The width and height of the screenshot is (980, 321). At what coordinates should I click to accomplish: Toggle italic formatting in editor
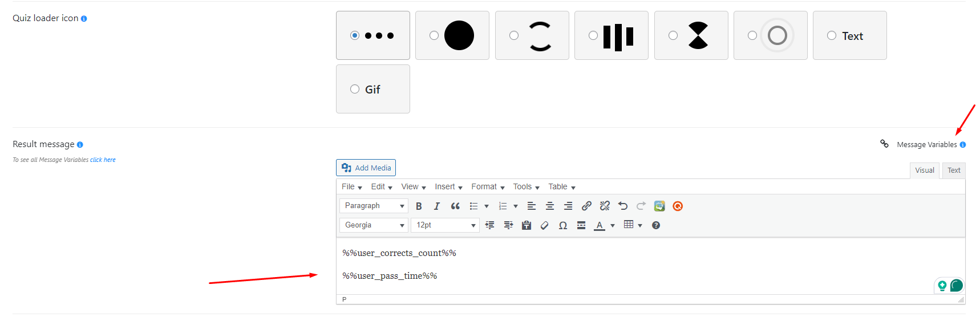tap(437, 206)
